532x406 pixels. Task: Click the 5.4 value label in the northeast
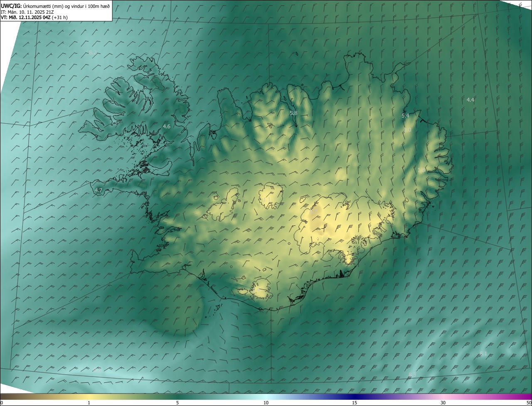[x=405, y=116]
